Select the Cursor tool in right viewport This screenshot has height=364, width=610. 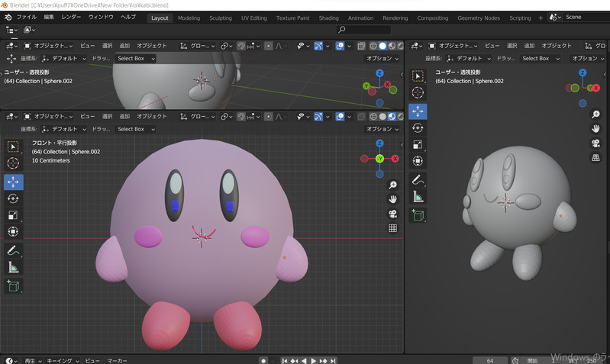click(x=418, y=93)
